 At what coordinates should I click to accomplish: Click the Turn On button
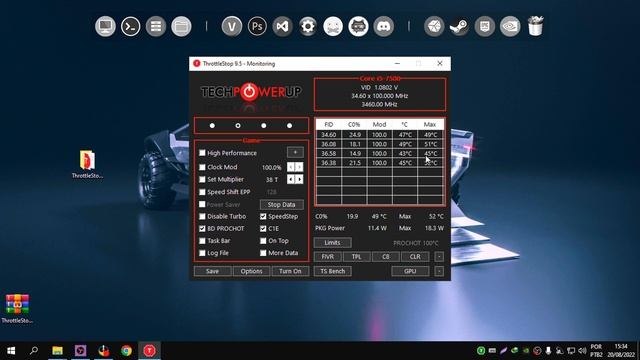point(290,271)
